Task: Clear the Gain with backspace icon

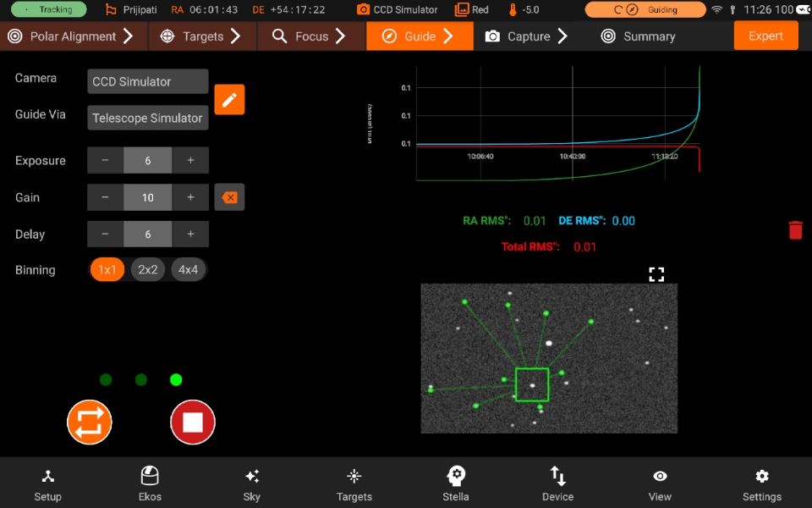Action: point(229,197)
